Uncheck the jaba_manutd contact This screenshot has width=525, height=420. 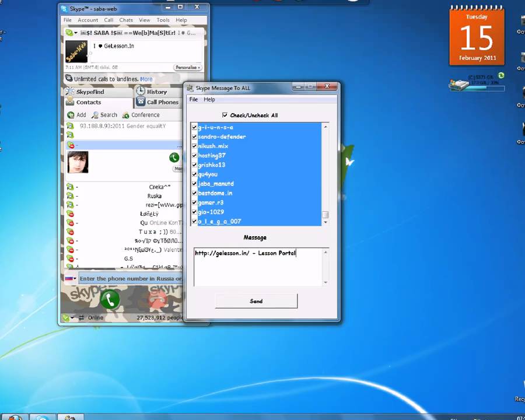[x=194, y=184]
